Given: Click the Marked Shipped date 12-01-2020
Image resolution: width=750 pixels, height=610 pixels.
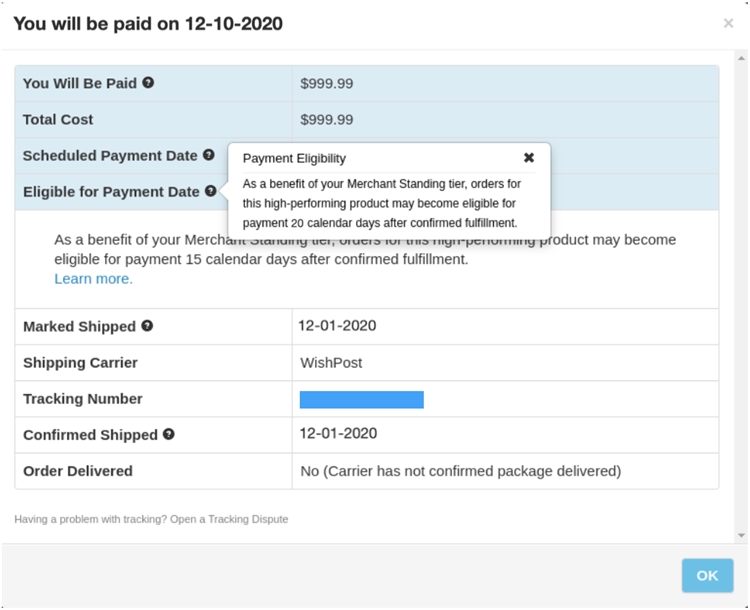Looking at the screenshot, I should pos(337,325).
